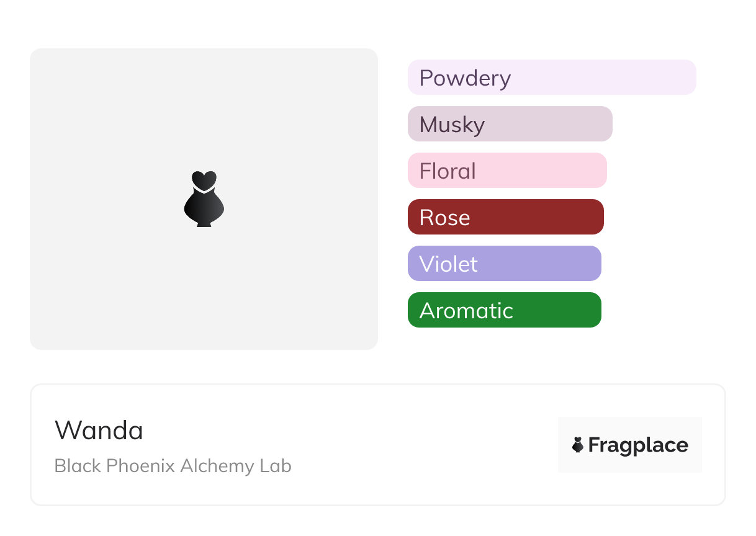Click the perfume bottle placeholder icon
756x536 pixels.
(204, 199)
